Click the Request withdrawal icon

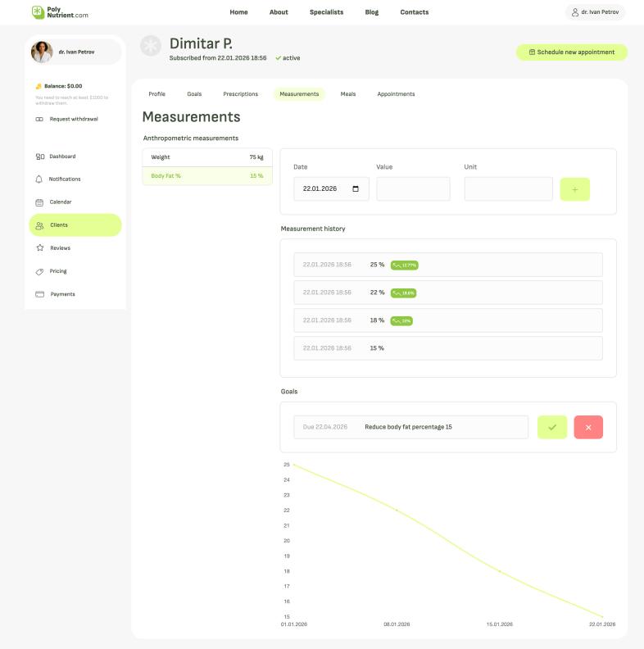[39, 119]
